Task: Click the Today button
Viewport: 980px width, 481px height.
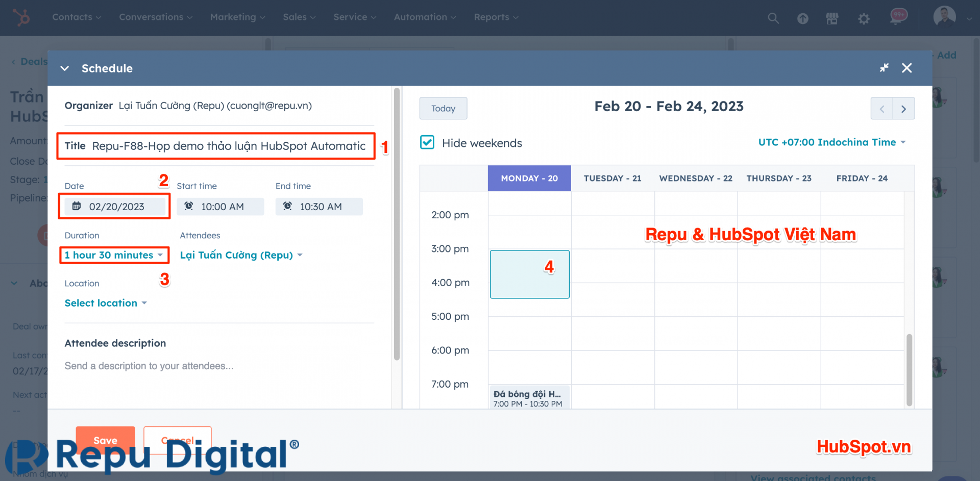Action: [x=443, y=109]
